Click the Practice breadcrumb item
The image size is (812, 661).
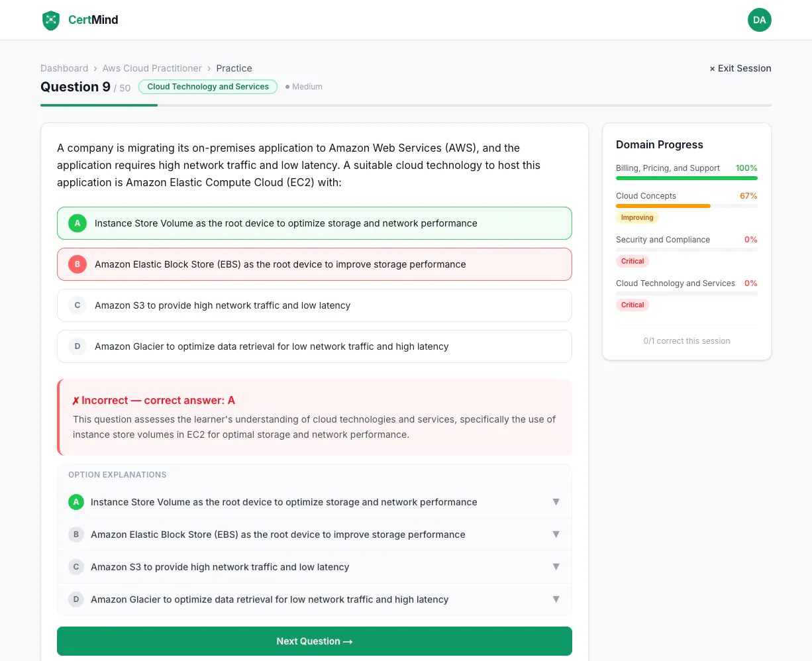(x=234, y=68)
